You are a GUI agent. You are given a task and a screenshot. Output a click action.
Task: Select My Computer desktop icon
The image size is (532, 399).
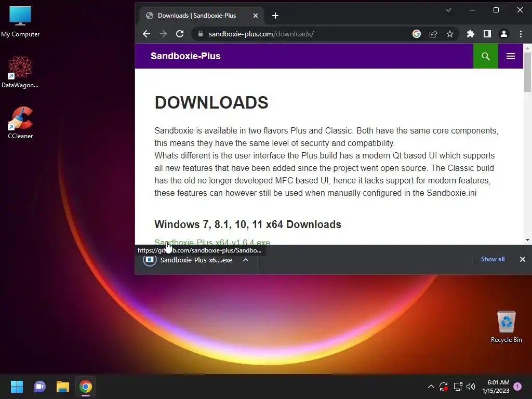20,22
